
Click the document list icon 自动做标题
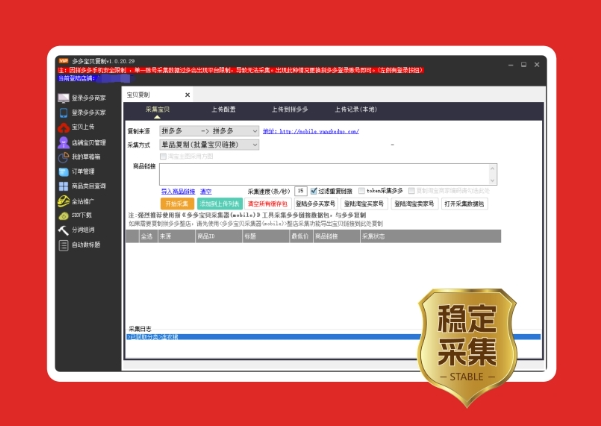pos(63,245)
